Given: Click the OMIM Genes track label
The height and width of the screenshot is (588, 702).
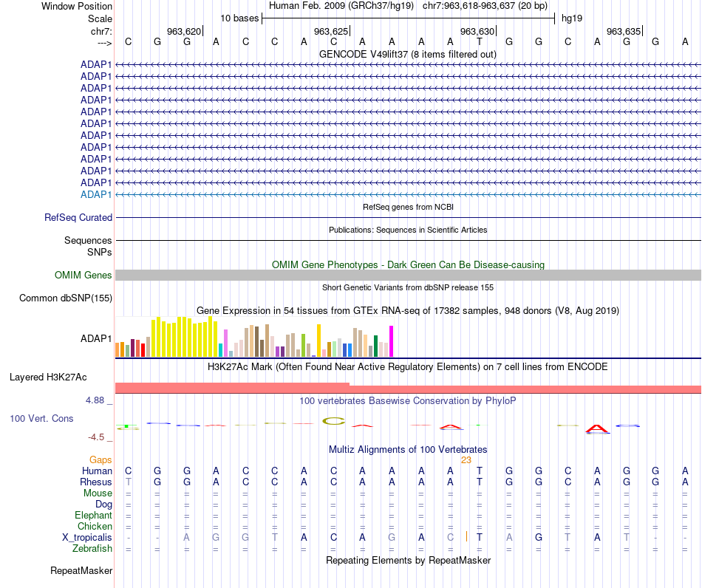Looking at the screenshot, I should click(x=84, y=276).
